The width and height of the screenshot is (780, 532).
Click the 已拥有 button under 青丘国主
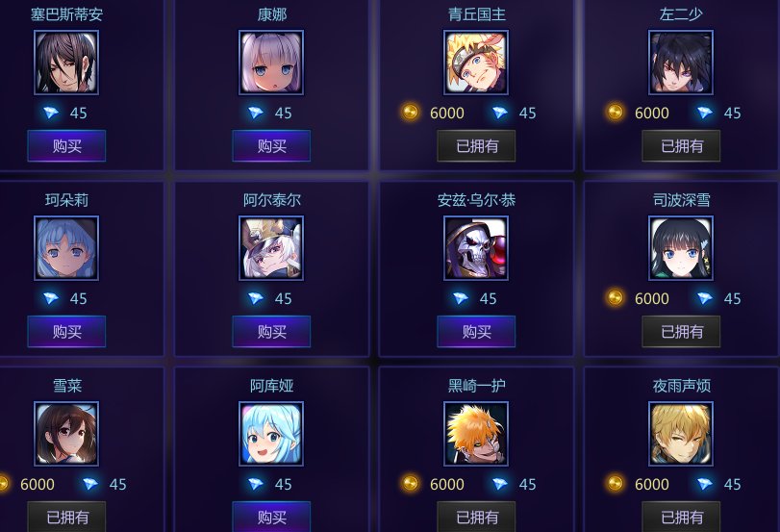[x=476, y=146]
